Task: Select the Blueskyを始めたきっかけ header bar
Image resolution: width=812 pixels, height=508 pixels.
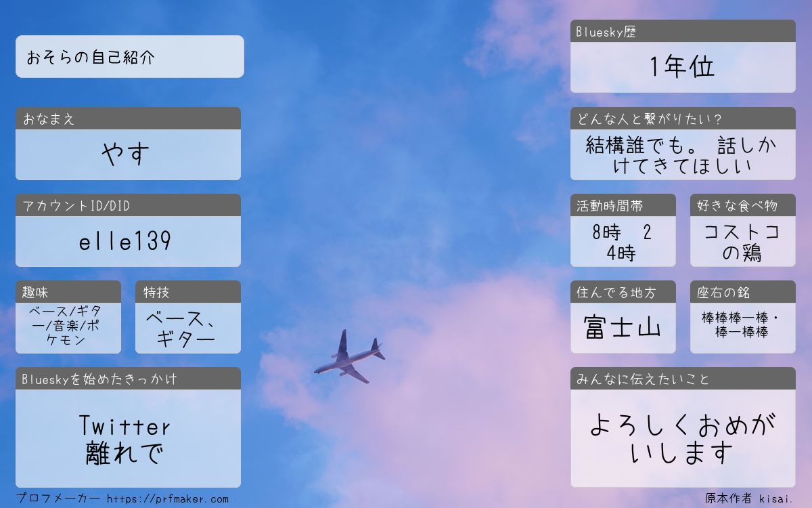Action: 128,379
